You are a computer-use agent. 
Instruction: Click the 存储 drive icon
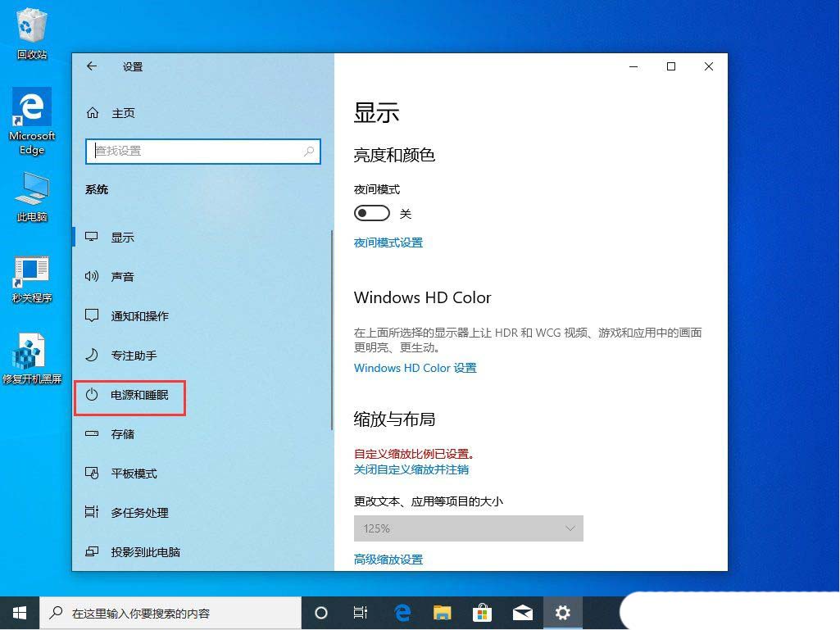click(92, 433)
